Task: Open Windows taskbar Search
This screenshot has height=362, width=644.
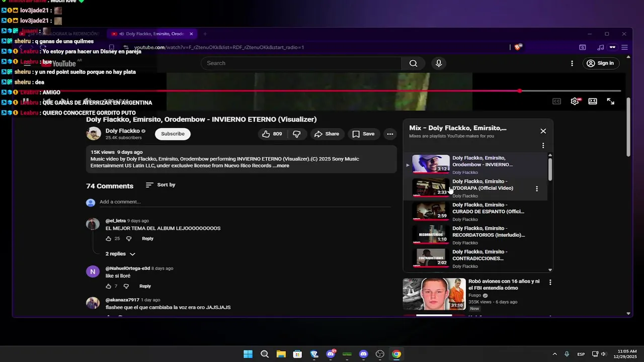Action: pos(265,354)
